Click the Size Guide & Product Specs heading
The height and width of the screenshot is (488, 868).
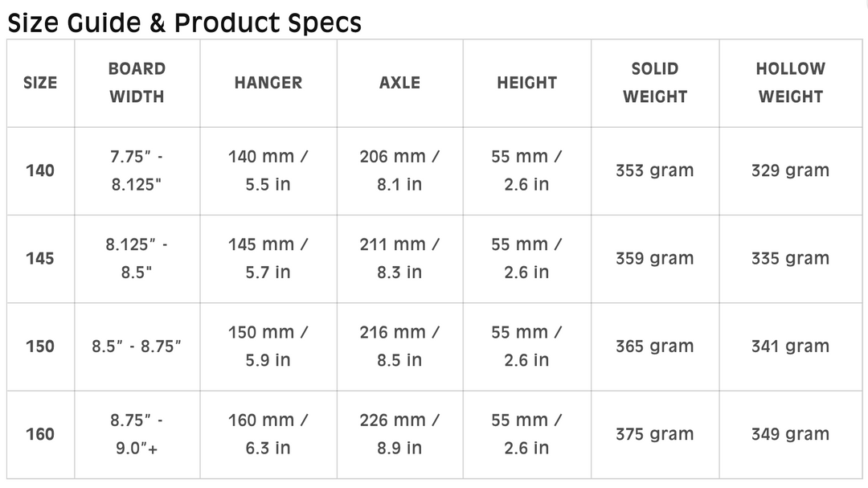click(184, 23)
